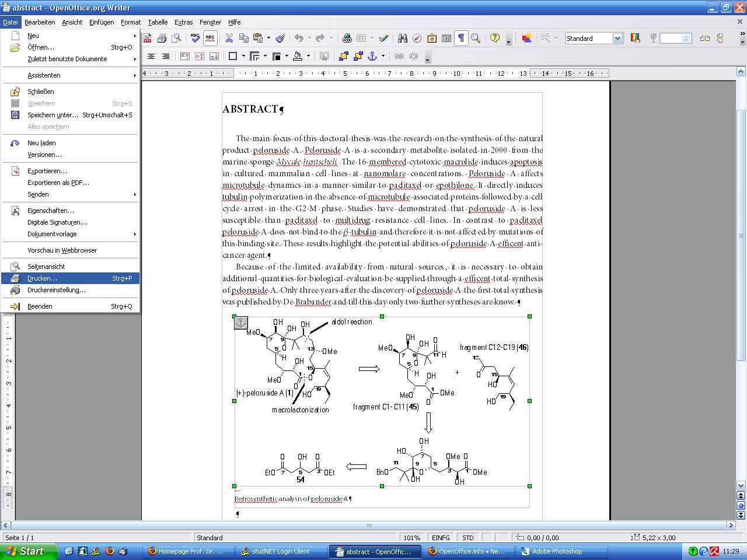The height and width of the screenshot is (560, 747).
Task: Expand the Table insert dropdown arrow
Action: coord(372,38)
